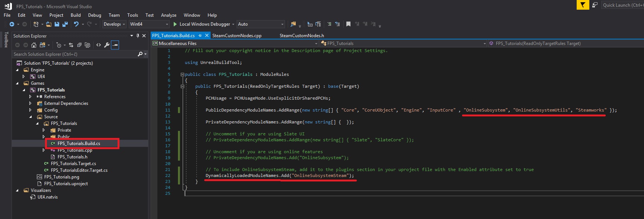Click the Find in Files icon
Screen dimensions: 644x219
click(x=294, y=24)
